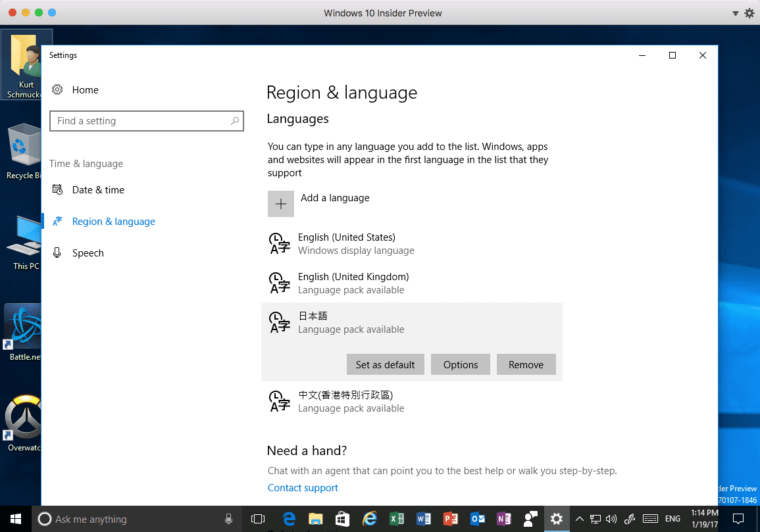The width and height of the screenshot is (760, 532).
Task: Launch Internet Explorer from the taskbar
Action: coord(370,519)
